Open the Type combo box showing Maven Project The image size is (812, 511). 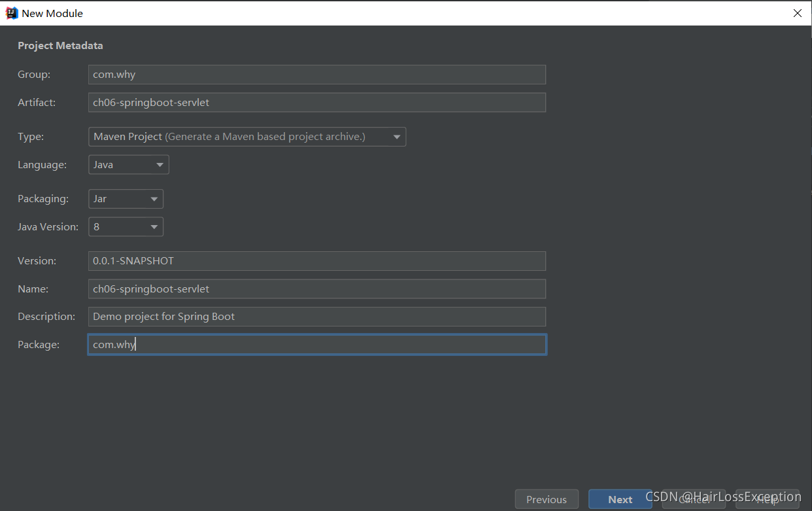(x=247, y=136)
